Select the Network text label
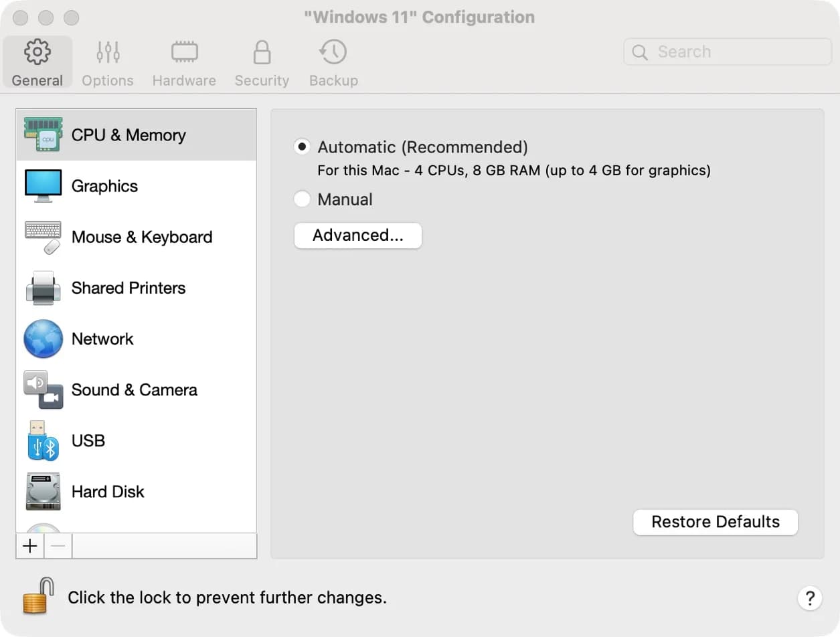Image resolution: width=840 pixels, height=637 pixels. tap(102, 339)
